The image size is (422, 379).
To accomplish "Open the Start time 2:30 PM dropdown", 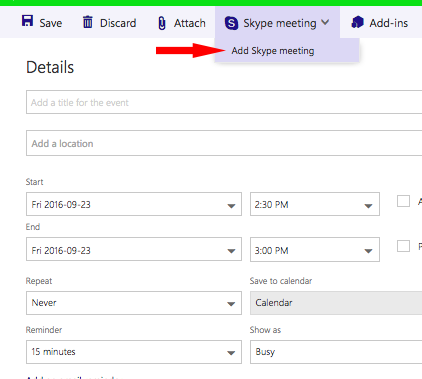I will point(315,204).
